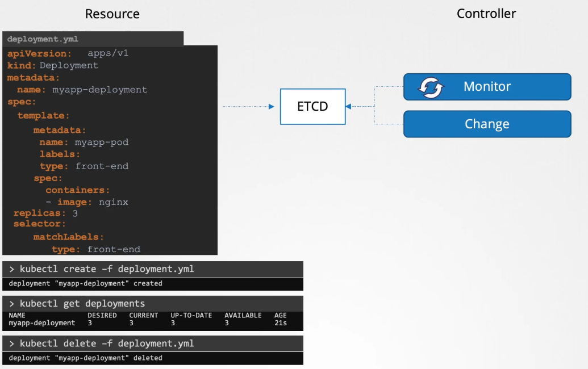Click the blue Monitor button
Viewport: 588px width, 369px height.
[x=487, y=87]
